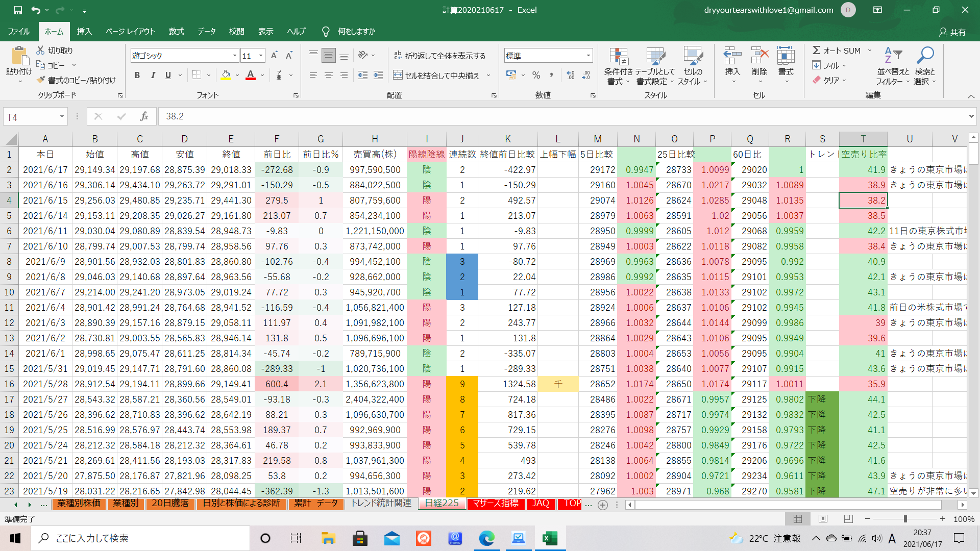Click the Find and Select magnifier icon
This screenshot has height=551, width=980.
924,56
